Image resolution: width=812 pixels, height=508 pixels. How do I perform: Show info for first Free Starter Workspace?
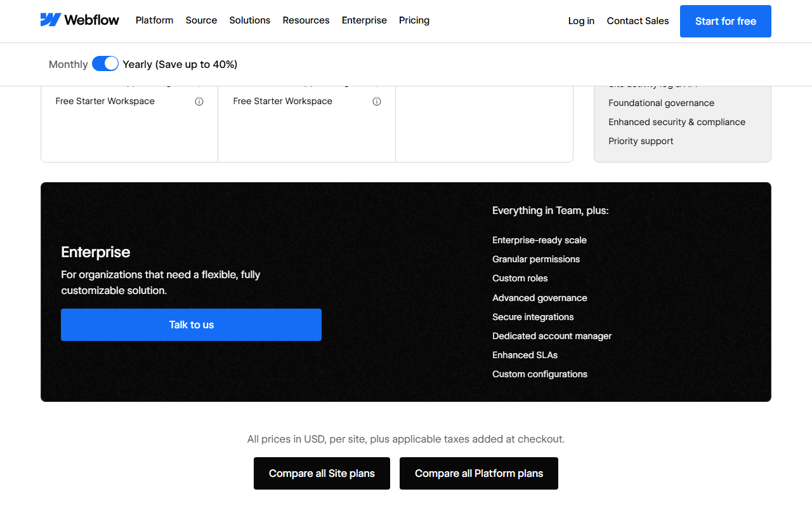coord(199,102)
